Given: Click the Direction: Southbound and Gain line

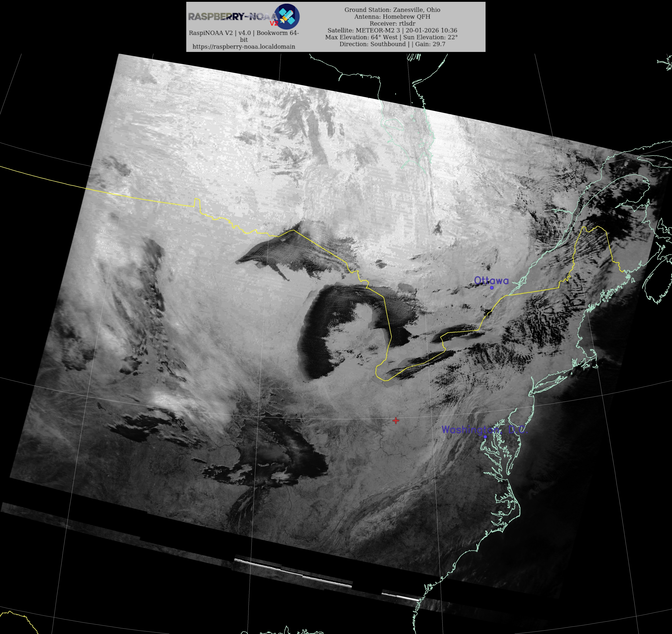Looking at the screenshot, I should click(x=392, y=44).
